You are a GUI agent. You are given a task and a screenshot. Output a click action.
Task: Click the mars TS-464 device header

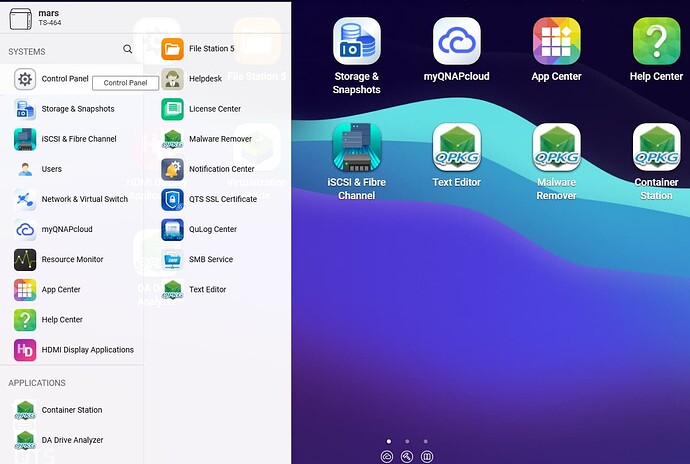tap(35, 18)
